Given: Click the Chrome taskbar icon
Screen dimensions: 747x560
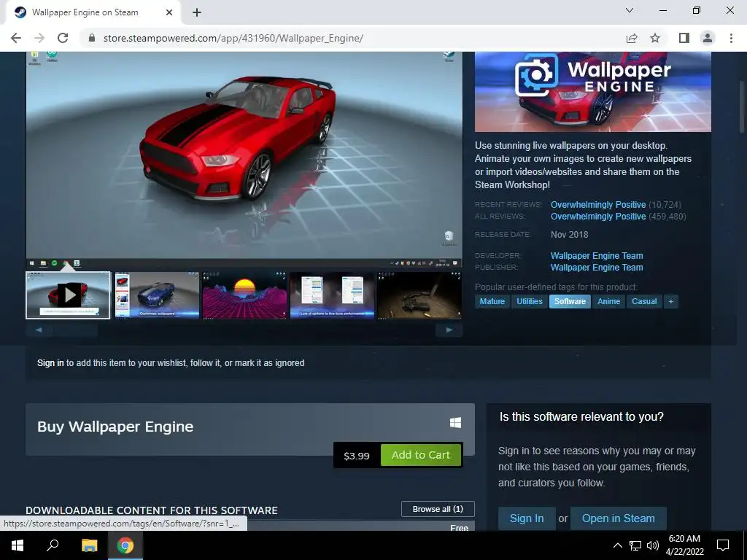Looking at the screenshot, I should [125, 545].
